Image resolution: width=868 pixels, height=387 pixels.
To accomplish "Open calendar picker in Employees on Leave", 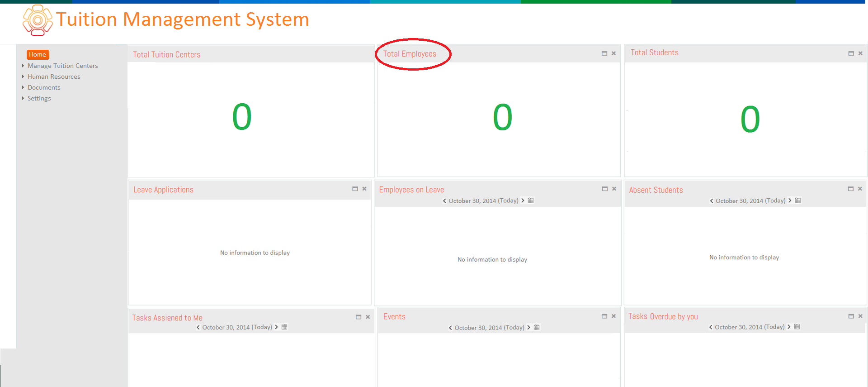I will tap(531, 201).
